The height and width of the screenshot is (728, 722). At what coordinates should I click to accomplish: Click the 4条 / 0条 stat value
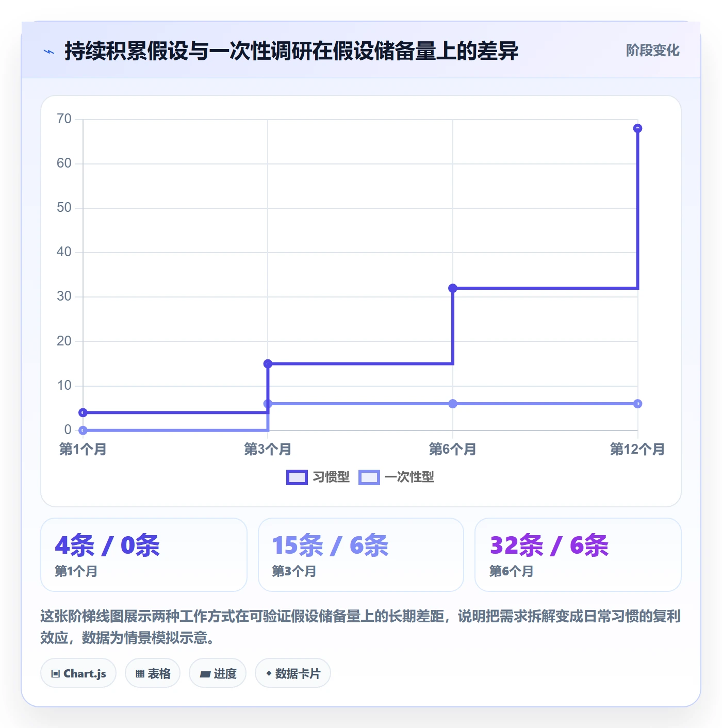tap(107, 545)
